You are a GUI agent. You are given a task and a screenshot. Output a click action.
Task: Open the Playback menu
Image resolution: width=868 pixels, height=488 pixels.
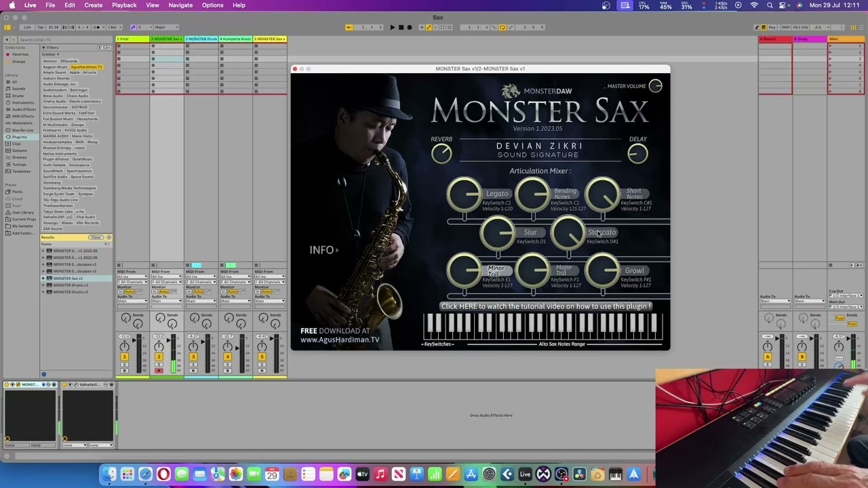(124, 5)
